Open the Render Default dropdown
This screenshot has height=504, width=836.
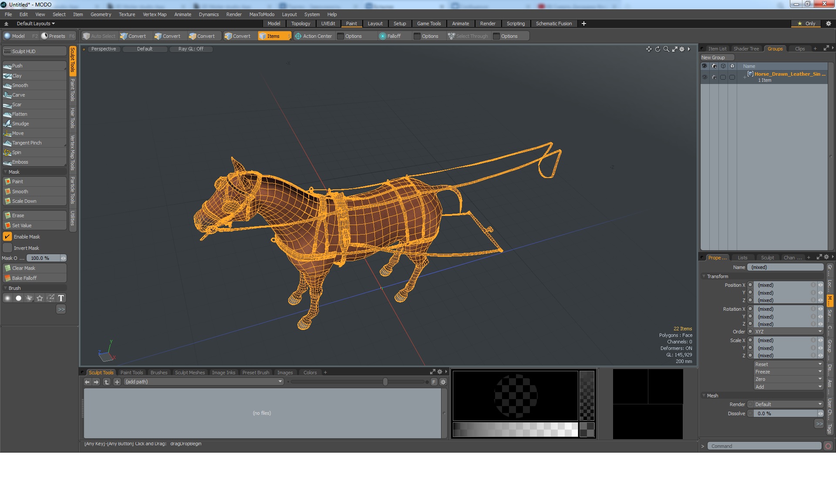(x=789, y=404)
